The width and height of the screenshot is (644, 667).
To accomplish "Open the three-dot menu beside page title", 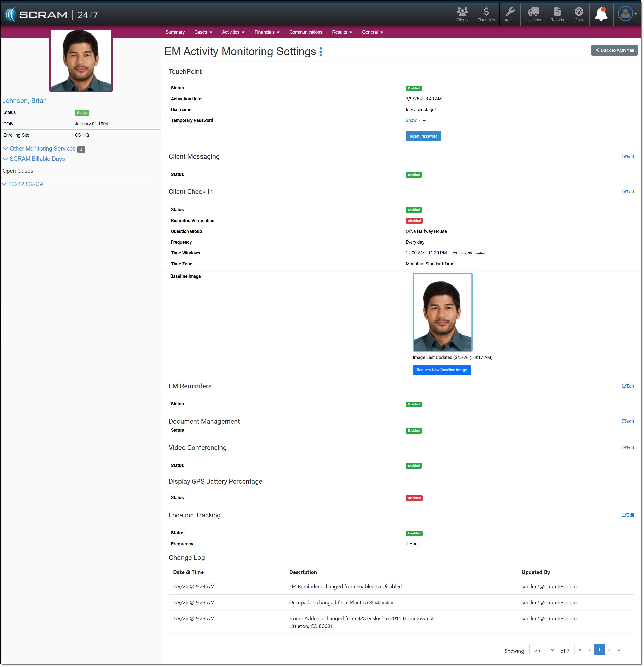I will pos(320,52).
